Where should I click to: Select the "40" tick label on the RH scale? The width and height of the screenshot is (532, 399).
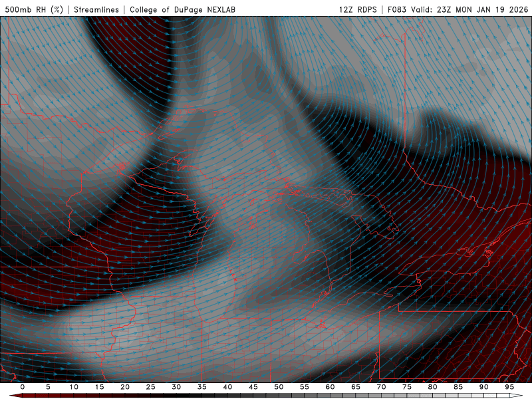pos(227,387)
